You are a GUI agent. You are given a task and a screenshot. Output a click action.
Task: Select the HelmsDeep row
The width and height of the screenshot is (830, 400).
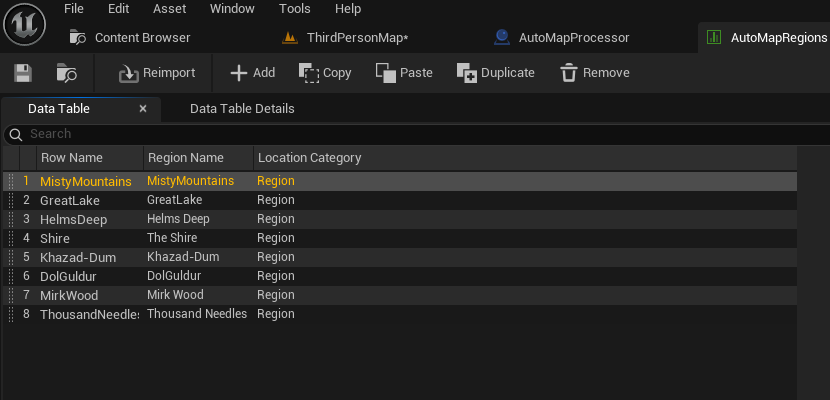70,219
